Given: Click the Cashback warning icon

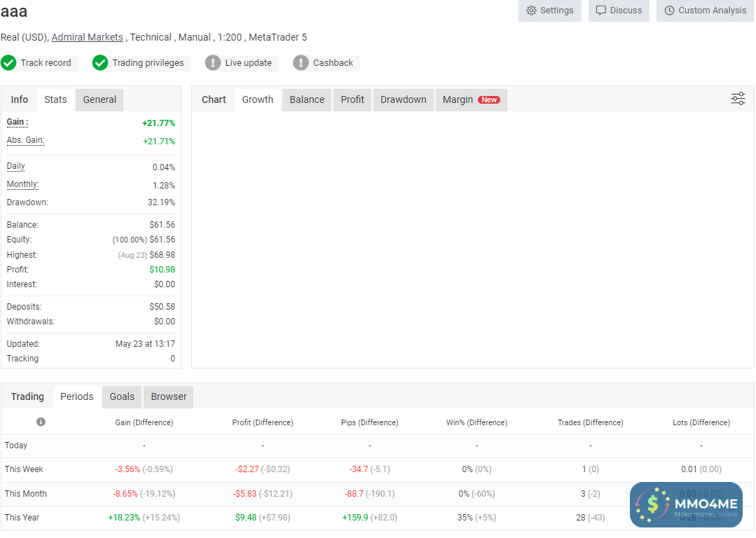Looking at the screenshot, I should point(301,63).
